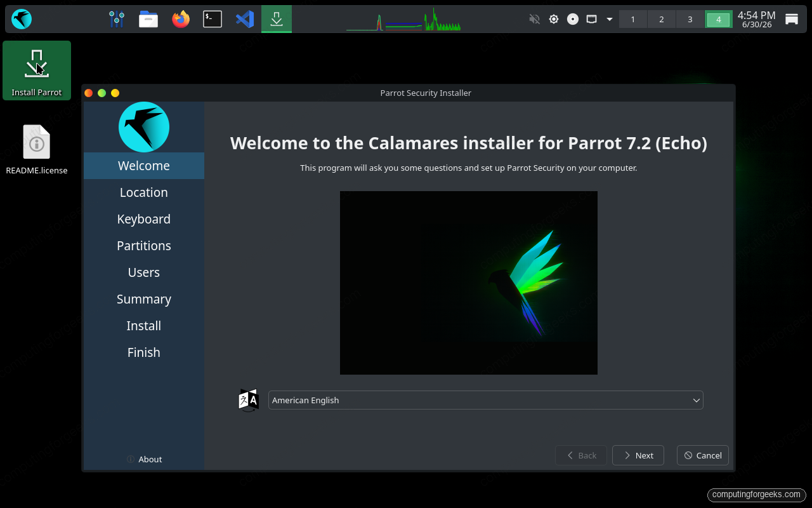Select the Partitions step in sidebar
Screen dimensions: 812x508
coord(144,246)
